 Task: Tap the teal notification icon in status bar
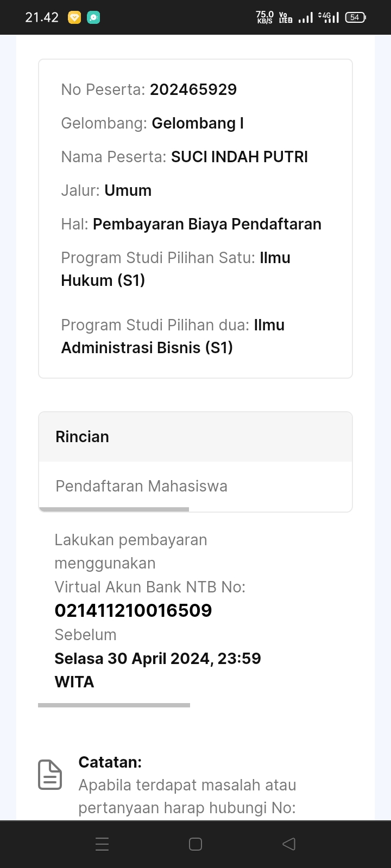93,18
